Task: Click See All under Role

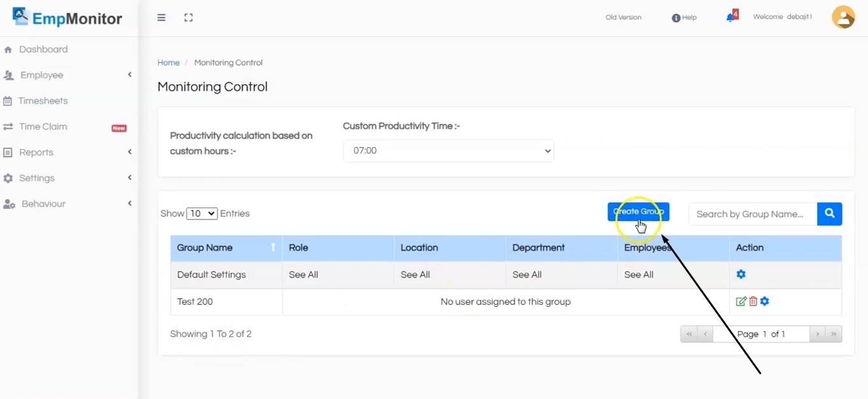Action: (303, 275)
